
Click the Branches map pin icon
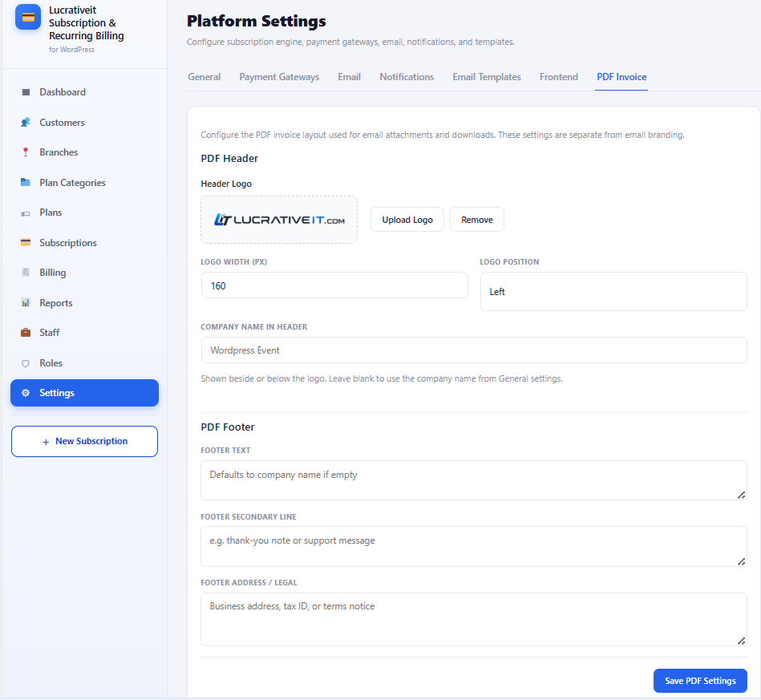(26, 152)
